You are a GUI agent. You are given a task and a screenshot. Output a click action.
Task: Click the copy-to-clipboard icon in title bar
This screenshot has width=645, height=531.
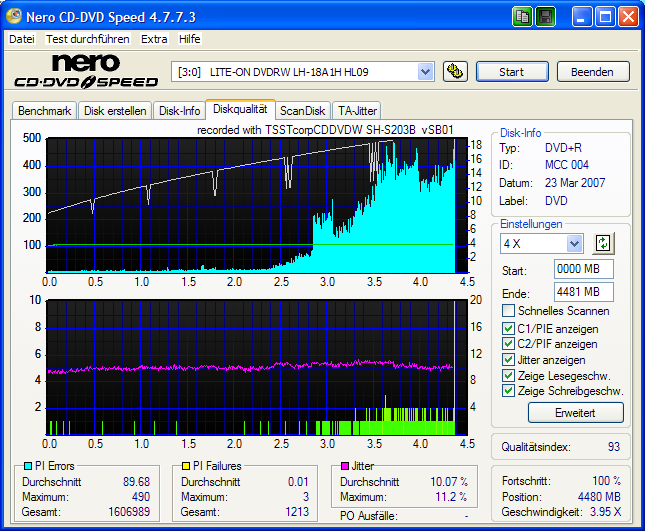point(522,17)
